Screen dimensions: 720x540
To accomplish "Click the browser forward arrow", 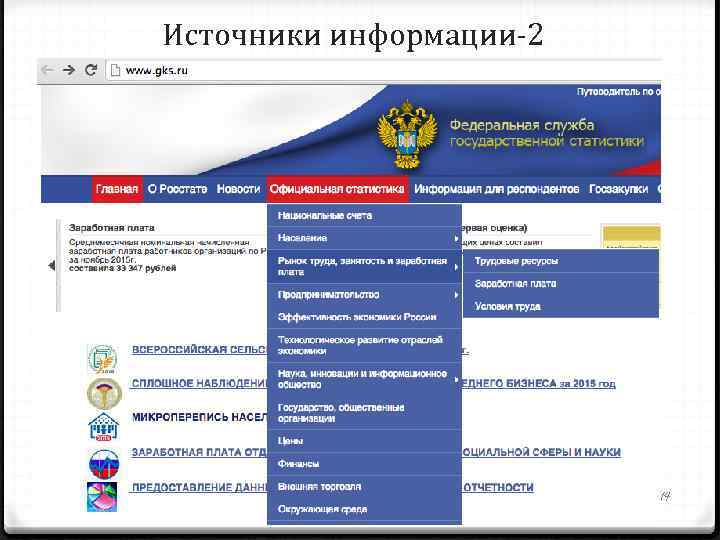I will [x=69, y=70].
